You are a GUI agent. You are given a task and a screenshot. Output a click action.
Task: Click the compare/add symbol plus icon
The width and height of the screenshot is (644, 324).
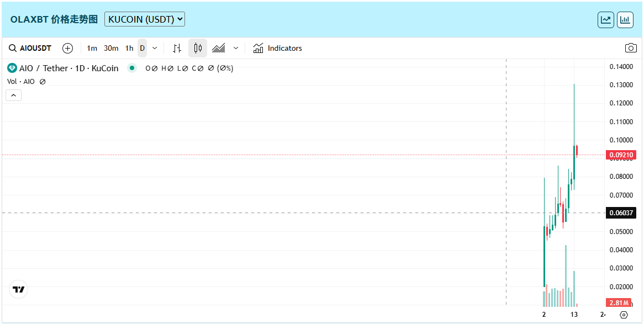[67, 48]
